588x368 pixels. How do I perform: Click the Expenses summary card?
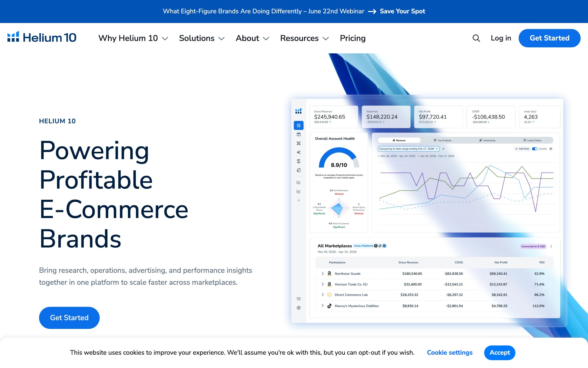386,117
